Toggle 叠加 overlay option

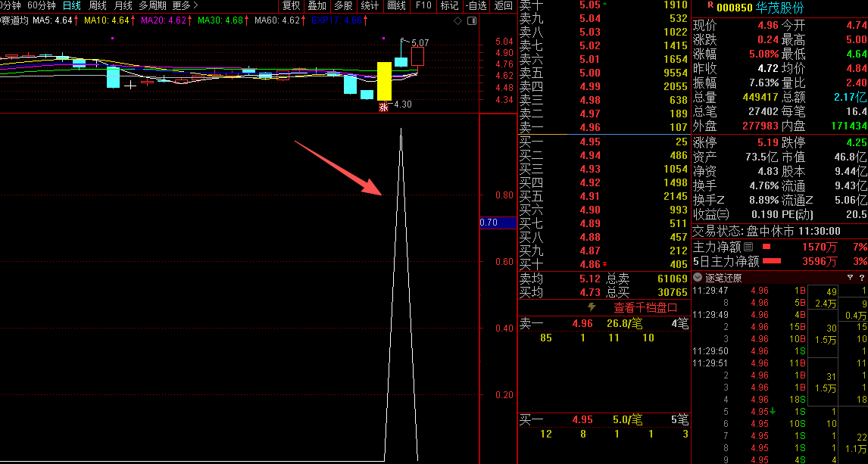click(317, 5)
